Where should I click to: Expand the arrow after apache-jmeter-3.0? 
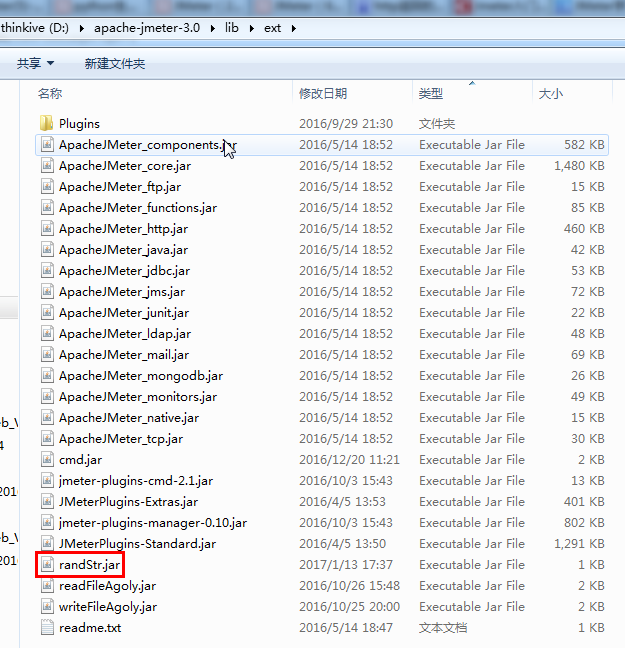(x=212, y=28)
